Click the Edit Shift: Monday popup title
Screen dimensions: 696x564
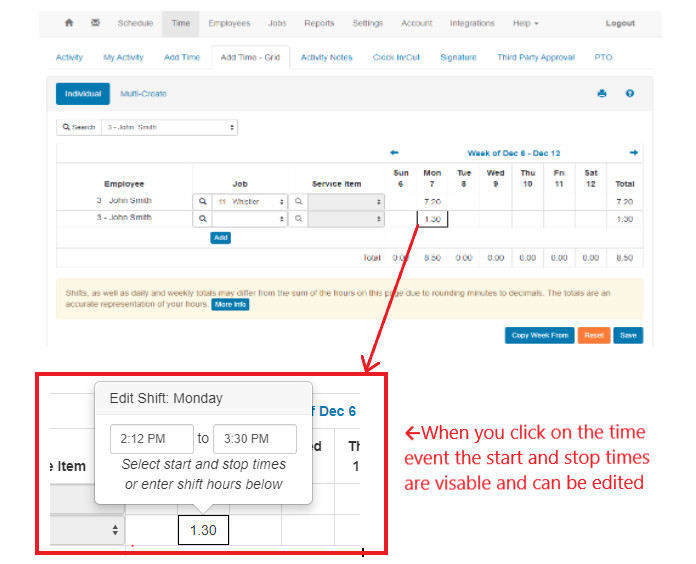[166, 398]
